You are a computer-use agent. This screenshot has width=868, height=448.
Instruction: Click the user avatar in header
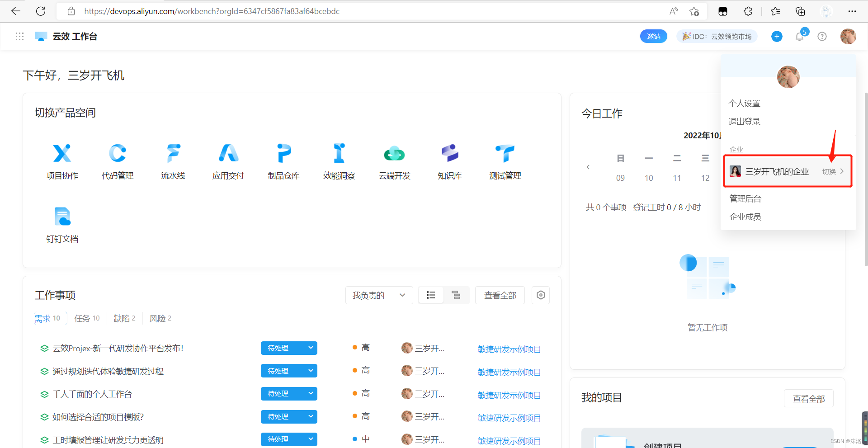(x=848, y=36)
